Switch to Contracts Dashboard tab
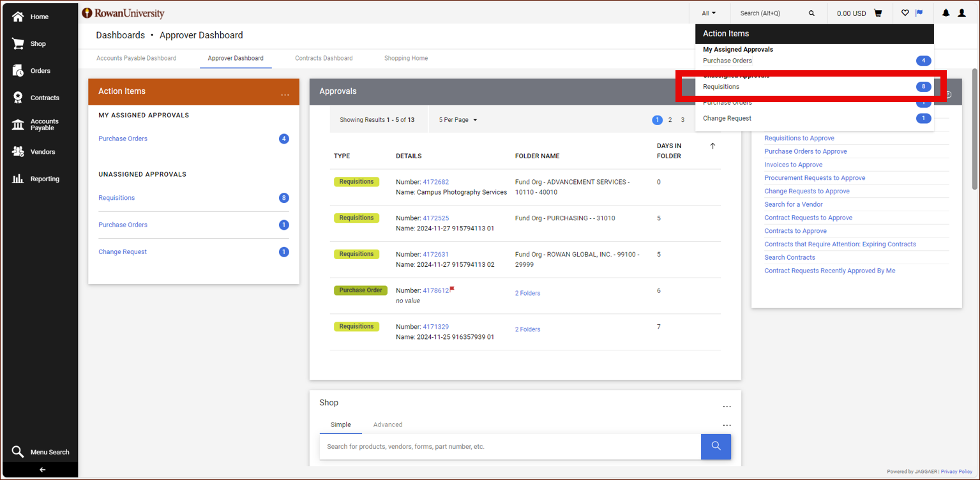980x480 pixels. click(x=324, y=58)
